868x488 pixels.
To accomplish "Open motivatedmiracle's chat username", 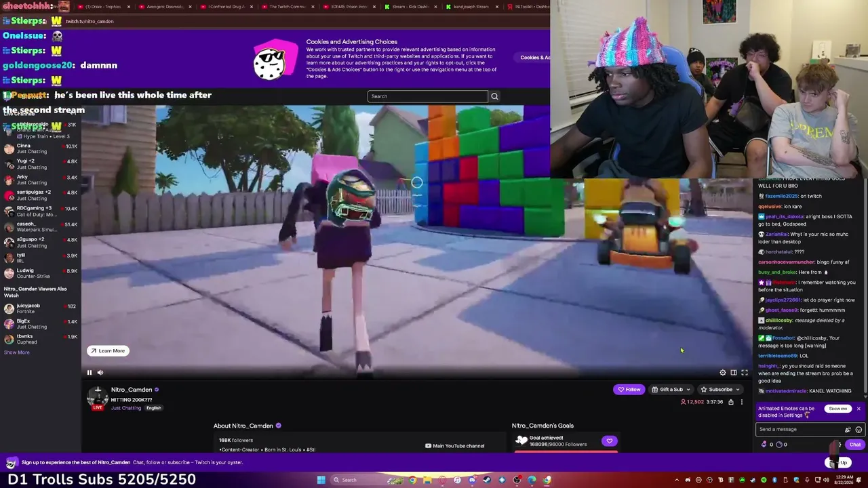I will [x=787, y=391].
